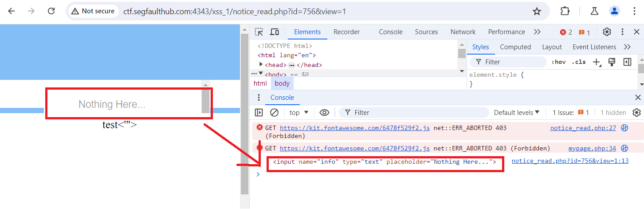The height and width of the screenshot is (209, 644).
Task: Select the DOCTYPE html line
Action: coord(285,46)
